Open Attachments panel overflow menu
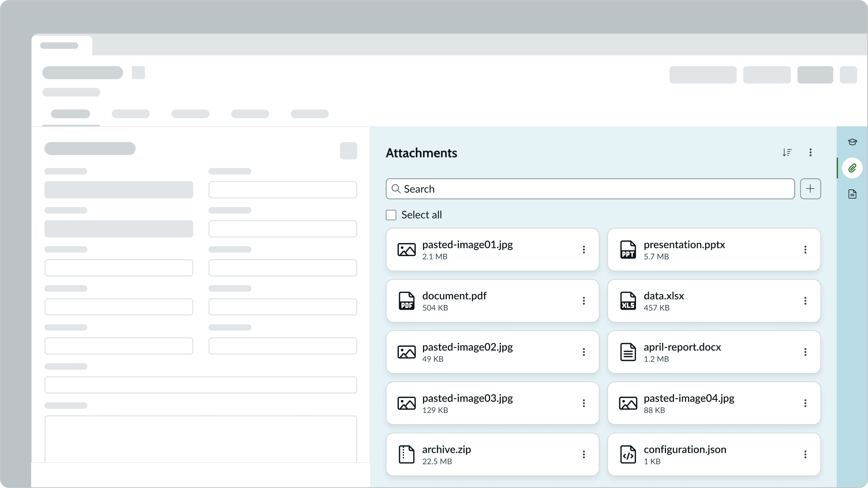This screenshot has width=868, height=488. (810, 153)
